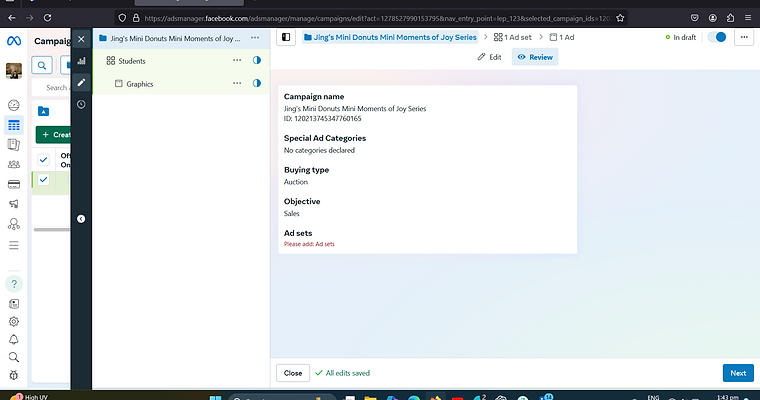Open the history clock icon
Viewport: 760px width, 400px height.
[x=81, y=104]
